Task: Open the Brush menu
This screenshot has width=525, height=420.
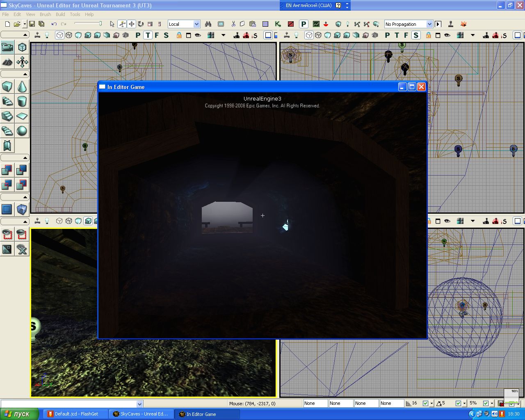Action: coord(45,14)
